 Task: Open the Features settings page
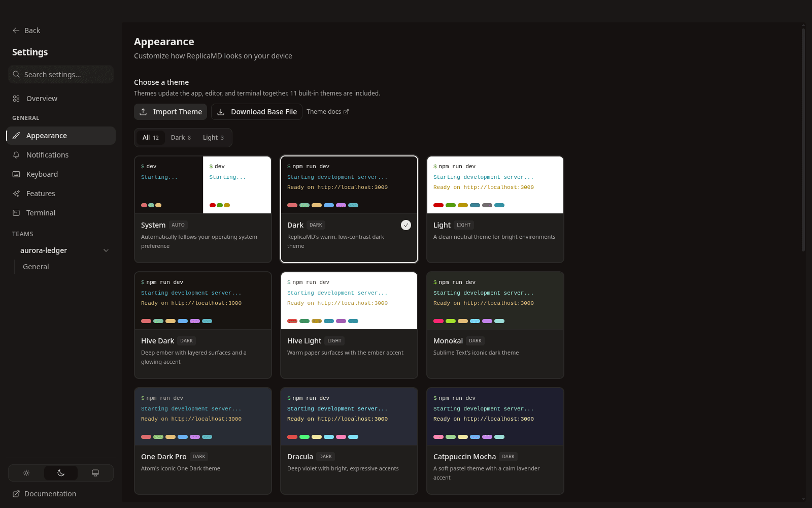(61, 194)
